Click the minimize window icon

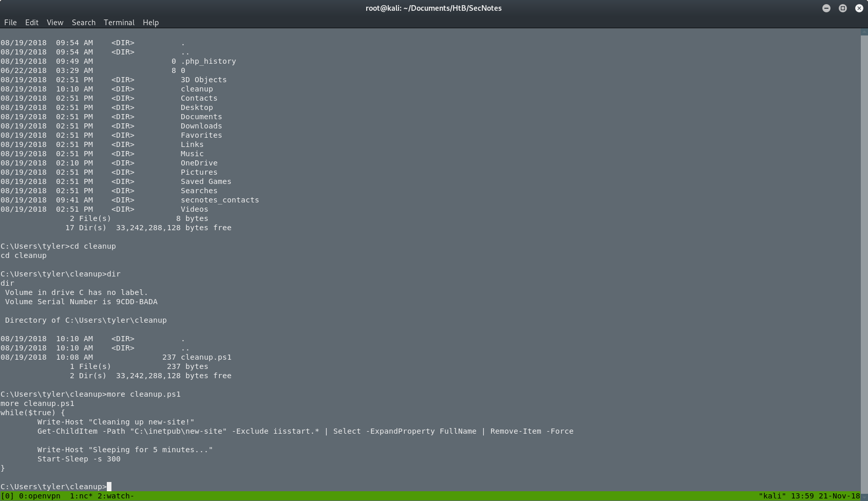pyautogui.click(x=826, y=8)
